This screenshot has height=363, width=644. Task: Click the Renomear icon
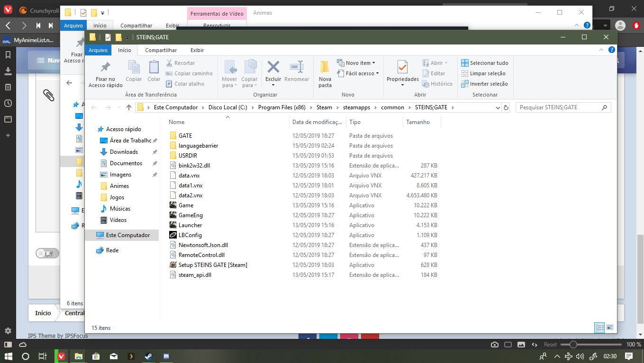[x=297, y=66]
